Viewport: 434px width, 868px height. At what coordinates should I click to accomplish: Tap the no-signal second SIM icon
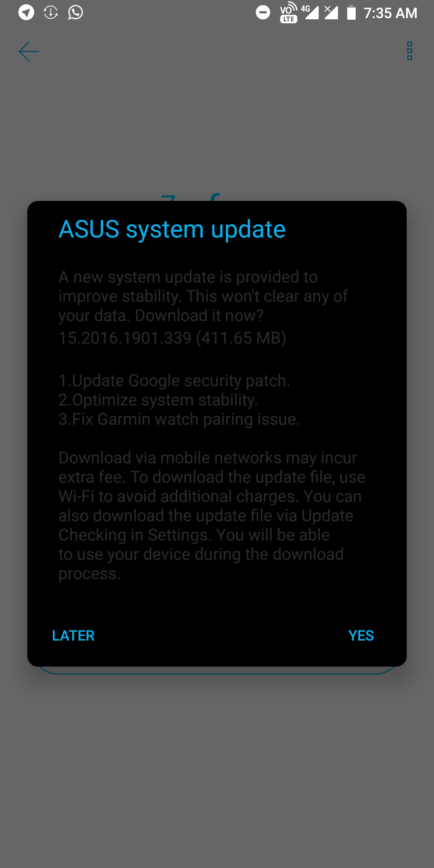(x=331, y=12)
